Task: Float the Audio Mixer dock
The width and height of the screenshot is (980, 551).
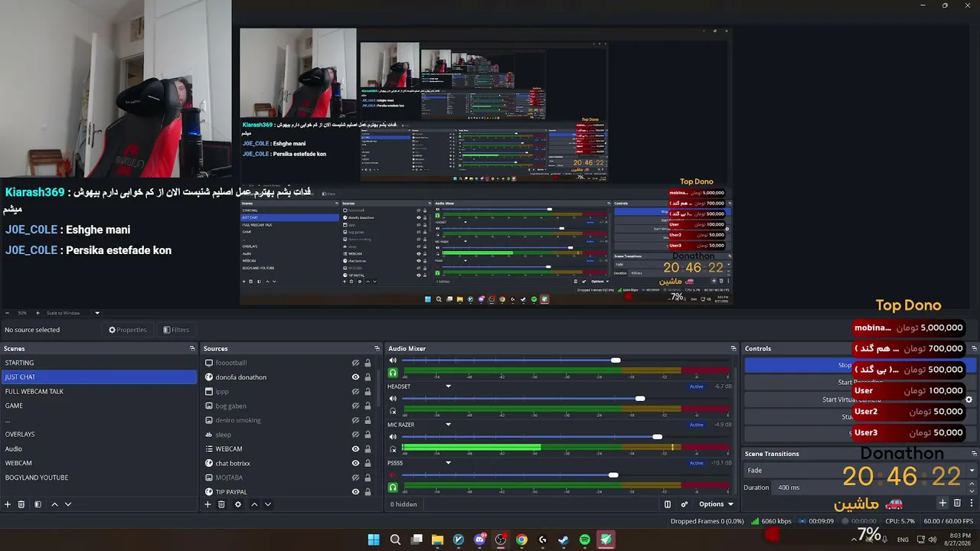Action: coord(733,348)
